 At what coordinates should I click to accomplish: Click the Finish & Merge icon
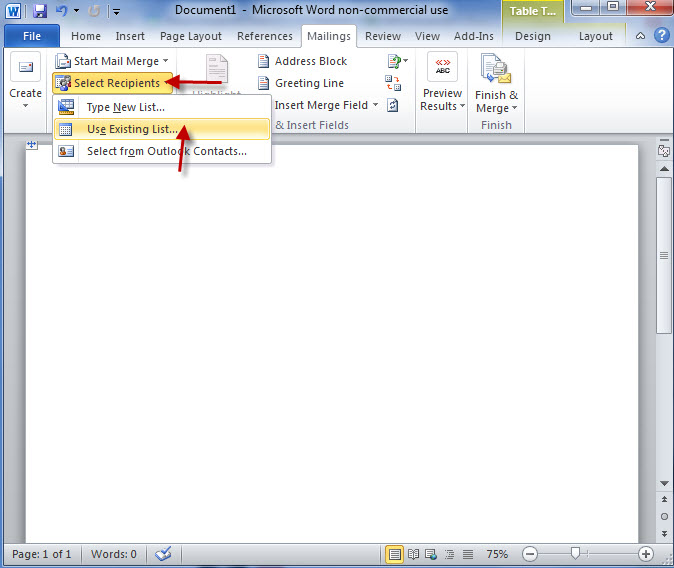[496, 68]
